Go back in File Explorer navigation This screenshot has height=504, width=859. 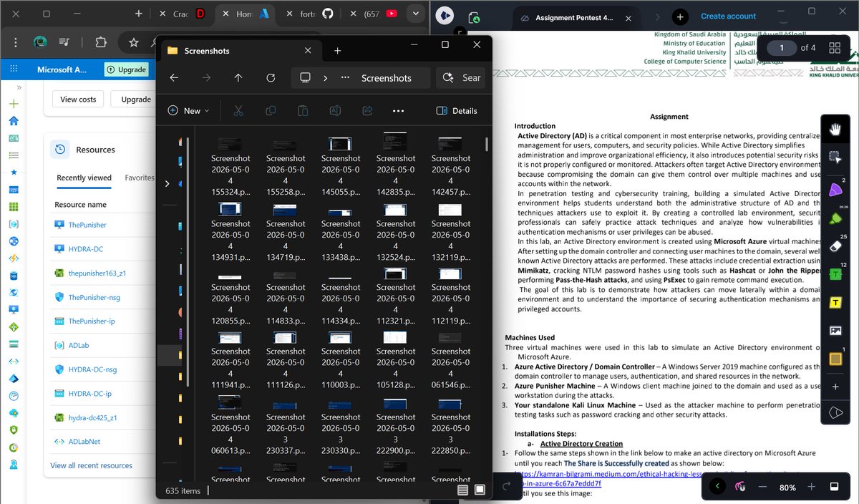tap(174, 78)
